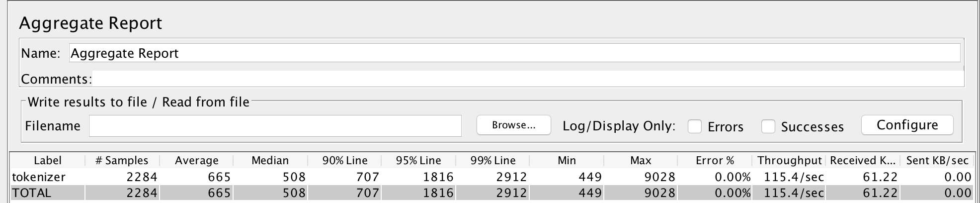
Task: Sort by 95% Line column header
Action: 418,160
